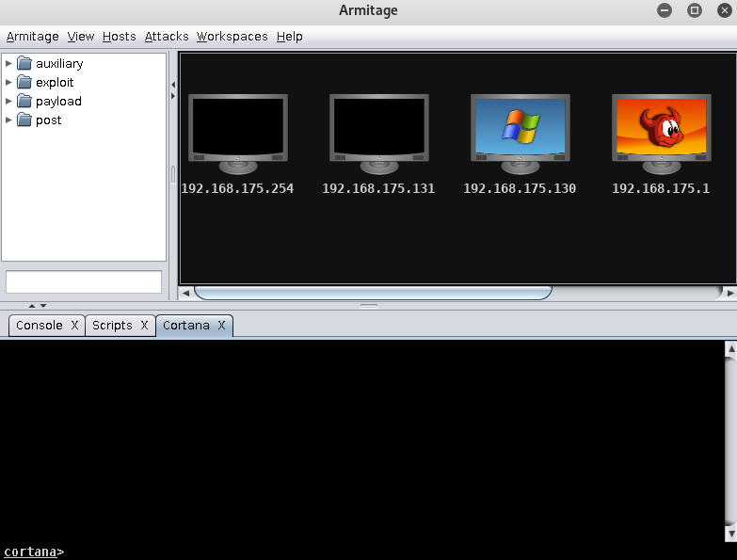Select the payload tree label
Image resolution: width=737 pixels, height=560 pixels.
58,101
